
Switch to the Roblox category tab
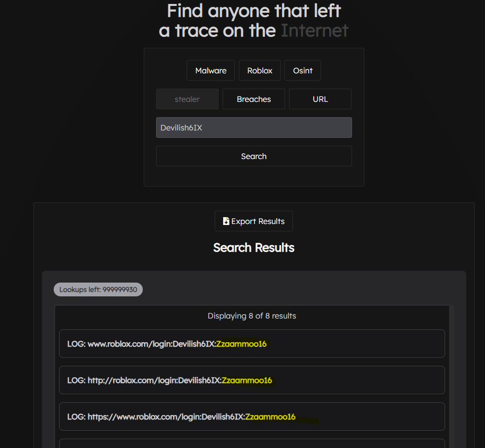pos(259,70)
